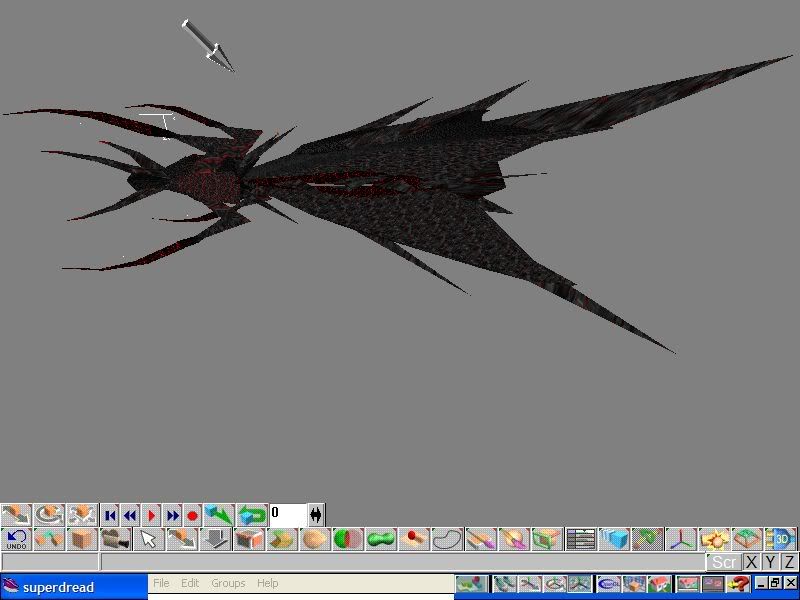
Task: Switch to wireframe cube display icon
Action: 634,584
